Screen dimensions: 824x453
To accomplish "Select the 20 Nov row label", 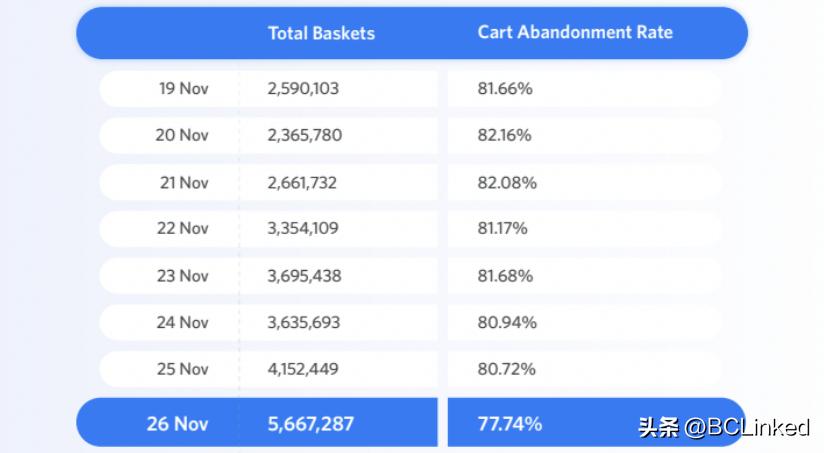I will pos(182,135).
